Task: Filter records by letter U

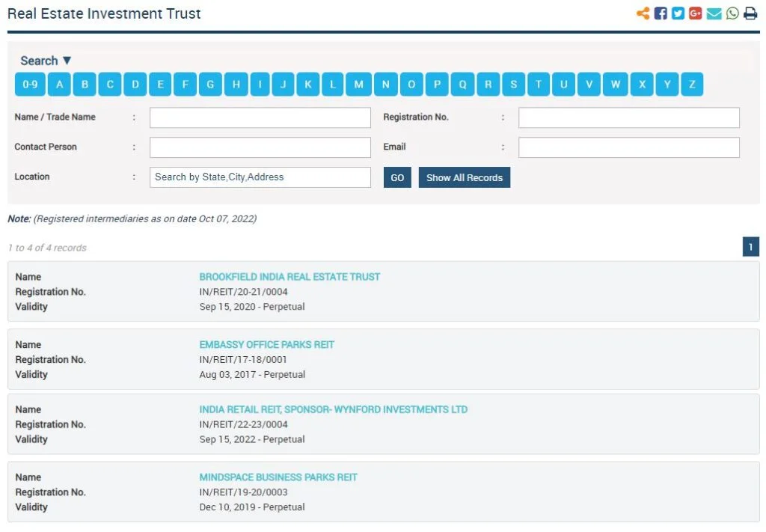Action: (564, 84)
